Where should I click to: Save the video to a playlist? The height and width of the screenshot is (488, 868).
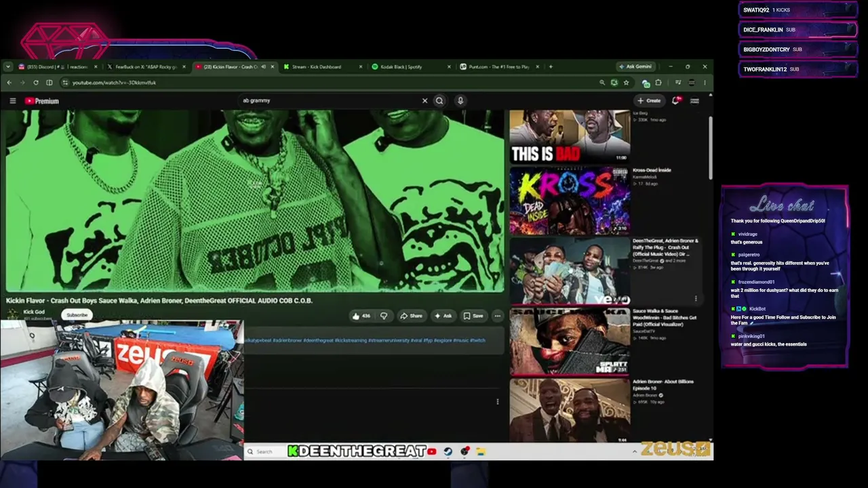click(473, 316)
